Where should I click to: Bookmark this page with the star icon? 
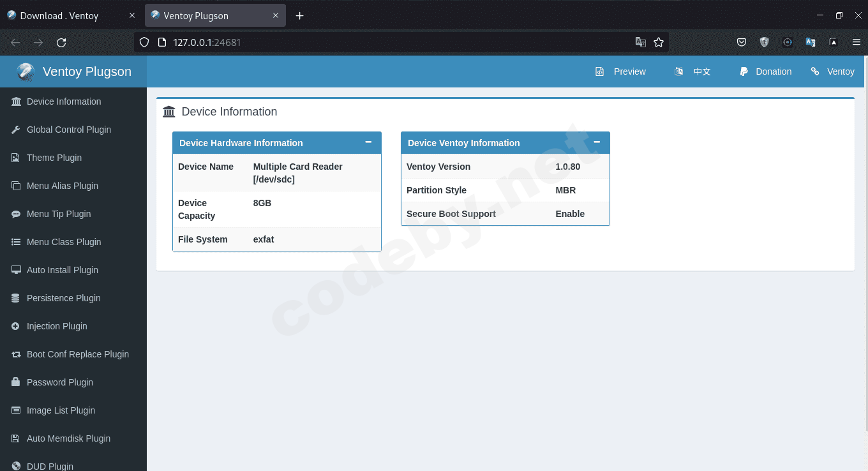point(659,43)
